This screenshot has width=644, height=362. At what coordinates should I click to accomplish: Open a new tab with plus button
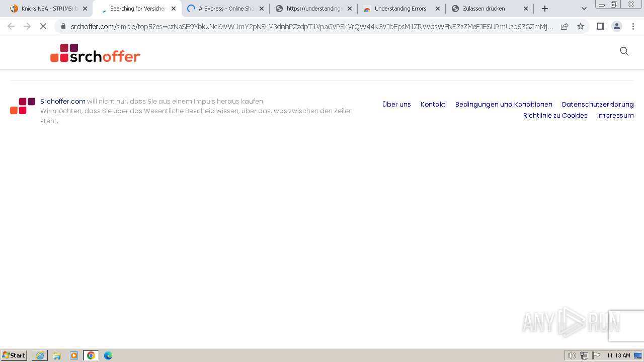coord(545,9)
